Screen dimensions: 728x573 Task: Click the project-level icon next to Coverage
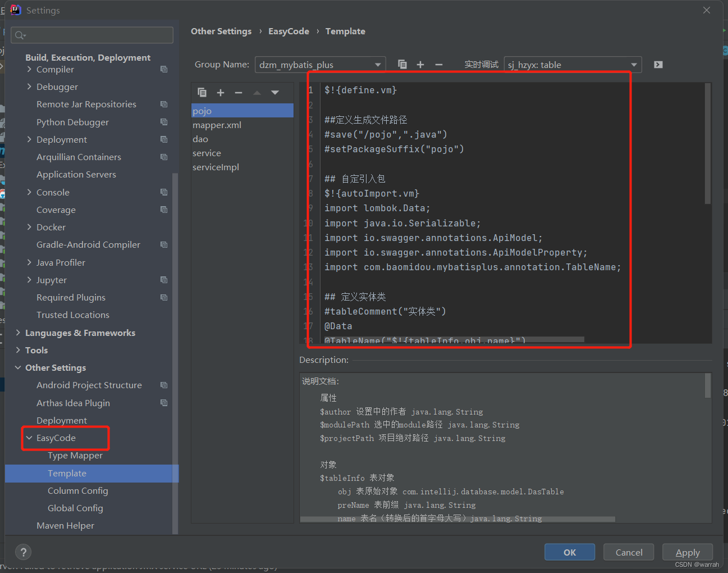pos(164,210)
